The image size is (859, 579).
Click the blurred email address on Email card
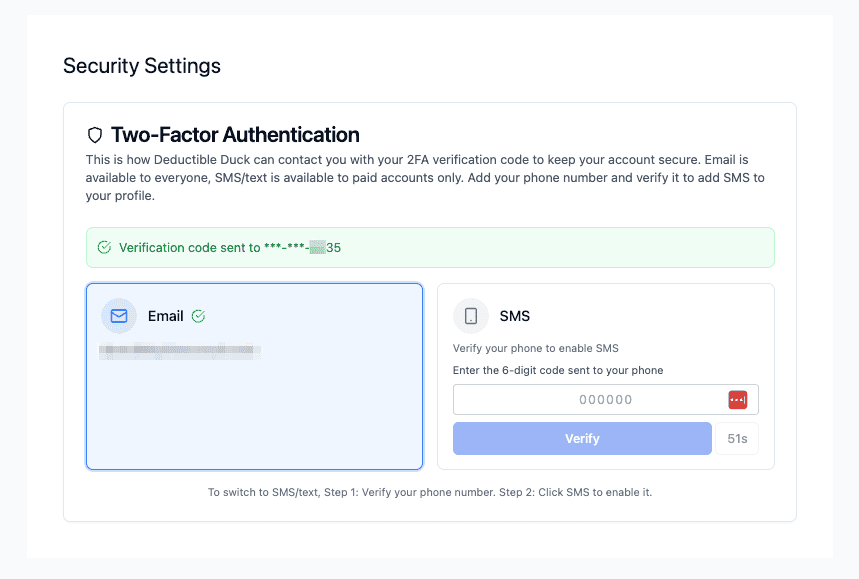pyautogui.click(x=180, y=351)
